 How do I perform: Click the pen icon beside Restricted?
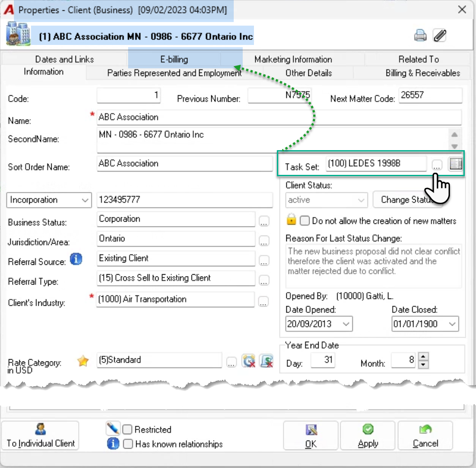coord(113,428)
